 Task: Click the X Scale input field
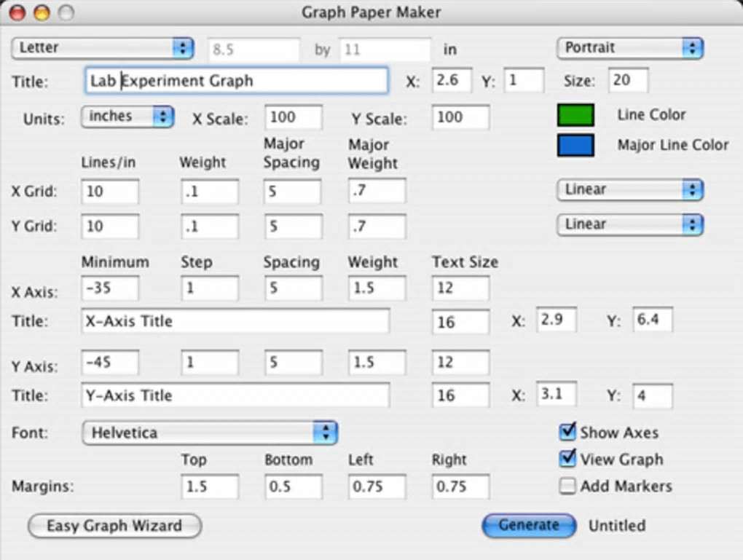pyautogui.click(x=294, y=117)
